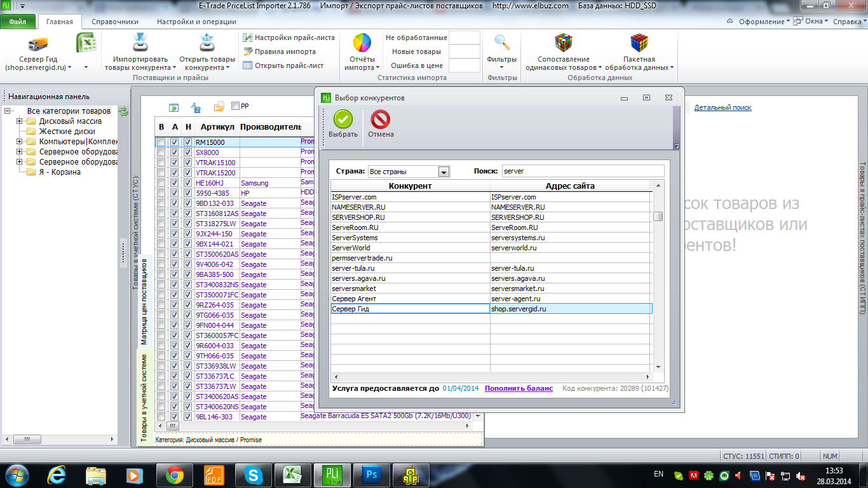This screenshot has height=488, width=868.
Task: Toggle column B checkbox for HE160HJ row
Action: tap(161, 183)
